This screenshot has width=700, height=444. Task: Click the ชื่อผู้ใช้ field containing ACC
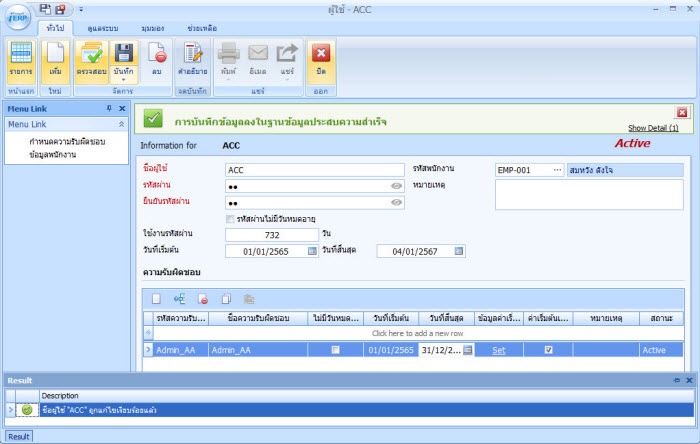tap(315, 170)
